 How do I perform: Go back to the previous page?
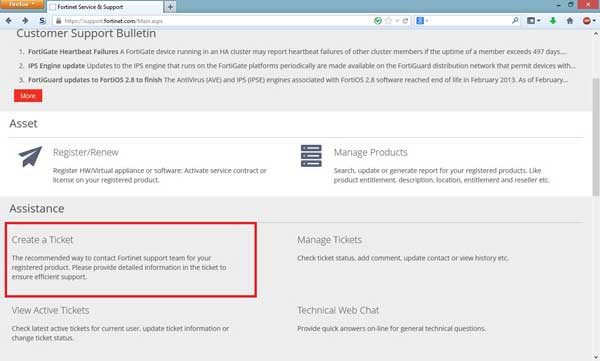tap(8, 21)
